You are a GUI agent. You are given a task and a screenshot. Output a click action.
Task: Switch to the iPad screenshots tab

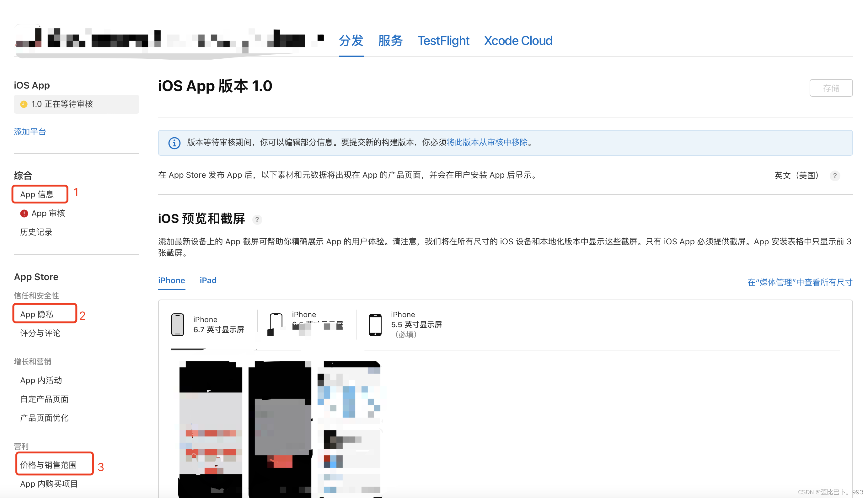pyautogui.click(x=208, y=280)
